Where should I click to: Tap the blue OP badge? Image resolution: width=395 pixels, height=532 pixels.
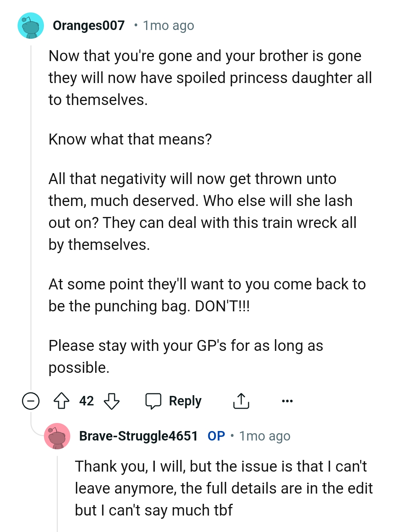pyautogui.click(x=216, y=436)
